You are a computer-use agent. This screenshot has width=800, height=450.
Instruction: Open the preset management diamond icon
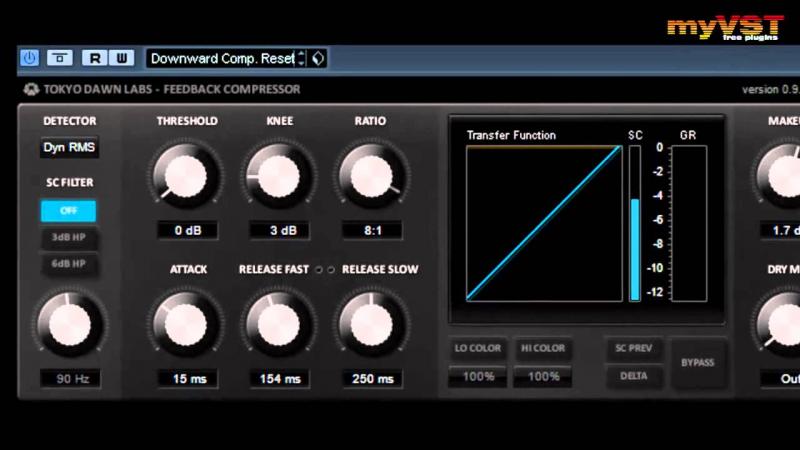[x=318, y=58]
